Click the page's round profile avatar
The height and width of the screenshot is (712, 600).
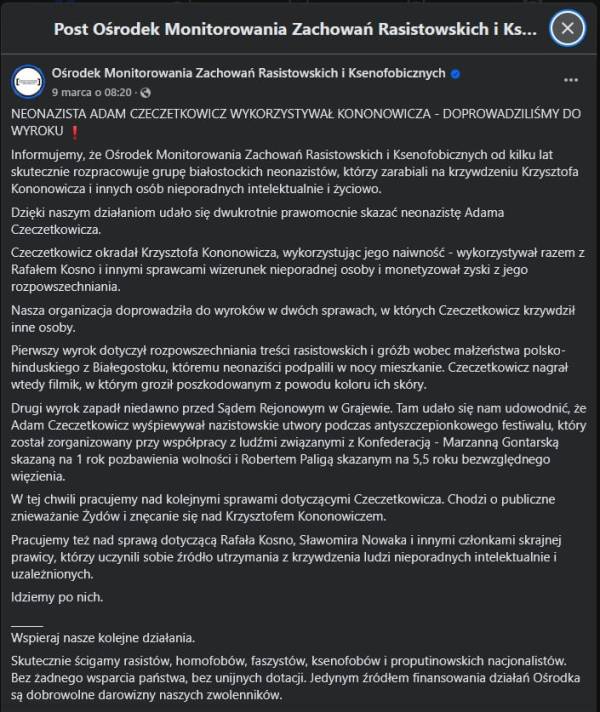coord(28,82)
